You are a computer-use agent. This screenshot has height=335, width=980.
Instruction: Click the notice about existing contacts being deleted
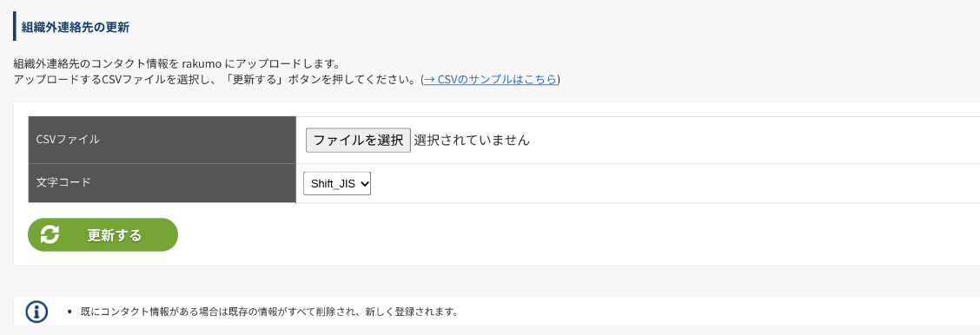[269, 312]
